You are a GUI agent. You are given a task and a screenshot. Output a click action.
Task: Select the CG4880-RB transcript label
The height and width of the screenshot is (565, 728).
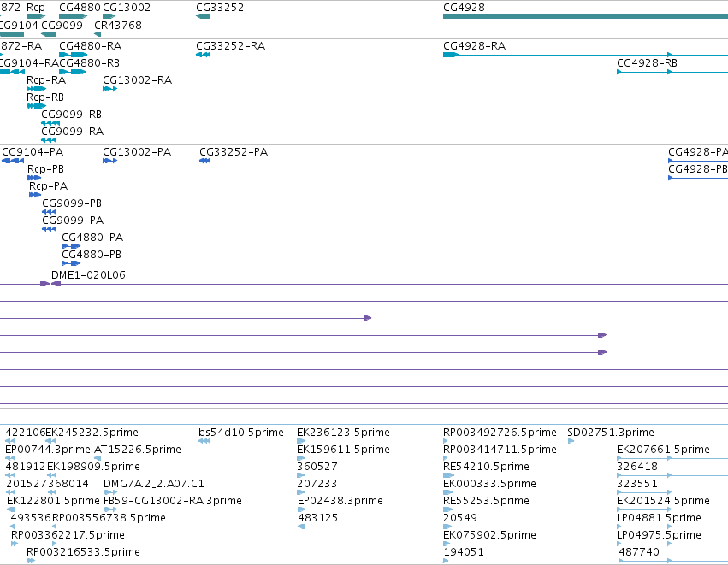89,63
